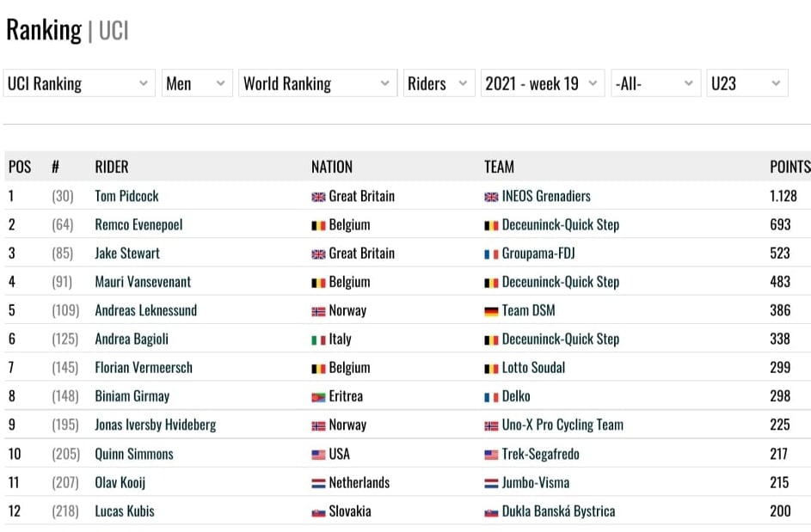Screen dimensions: 811x532
Task: Click the Eritrea flag icon
Action: 318,397
